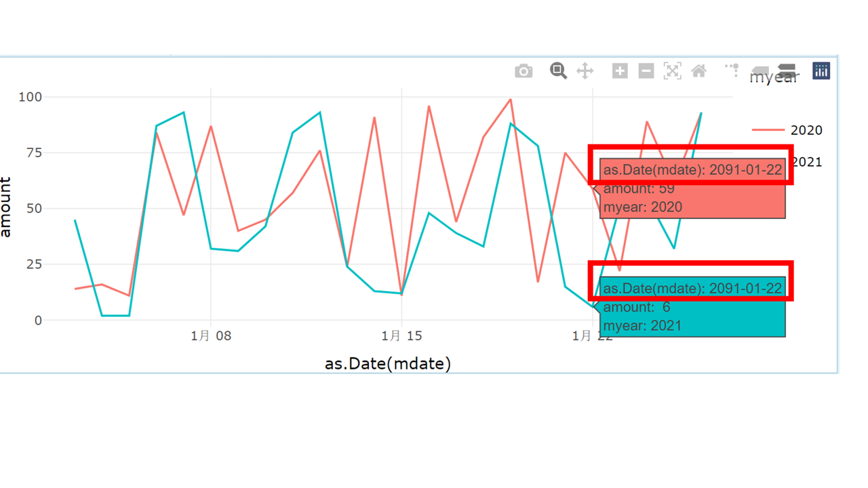Click the amount y-axis title
This screenshot has width=868, height=488.
click(6, 207)
